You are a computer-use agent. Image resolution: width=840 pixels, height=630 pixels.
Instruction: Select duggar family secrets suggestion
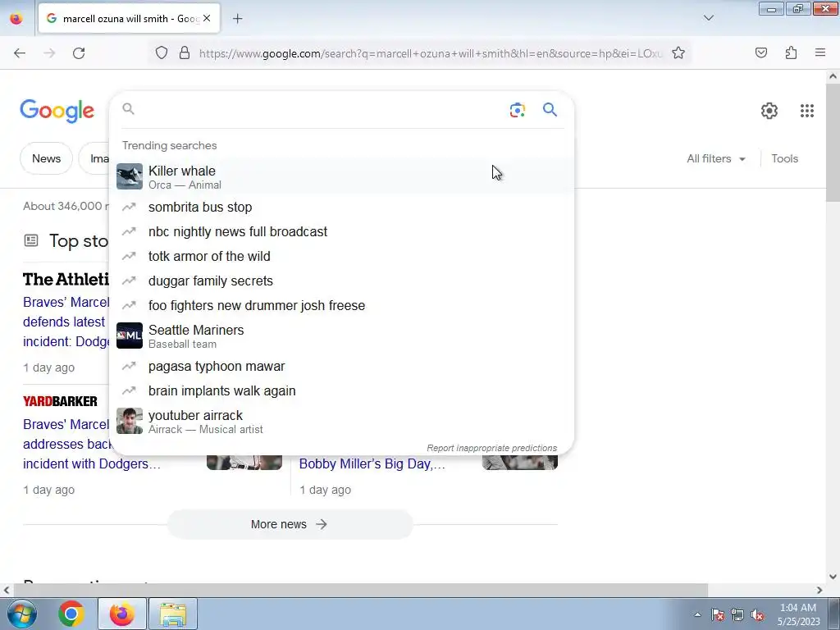tap(341, 281)
